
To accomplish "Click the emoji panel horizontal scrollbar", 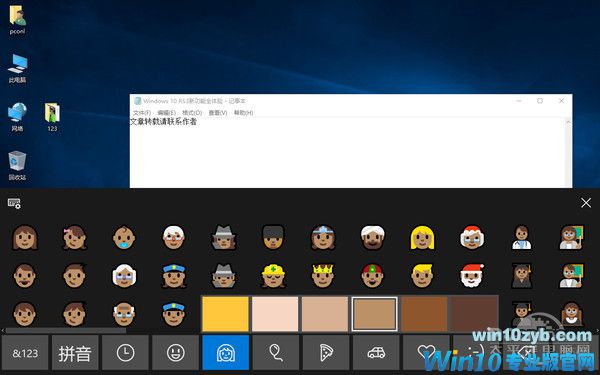I will tap(65, 330).
